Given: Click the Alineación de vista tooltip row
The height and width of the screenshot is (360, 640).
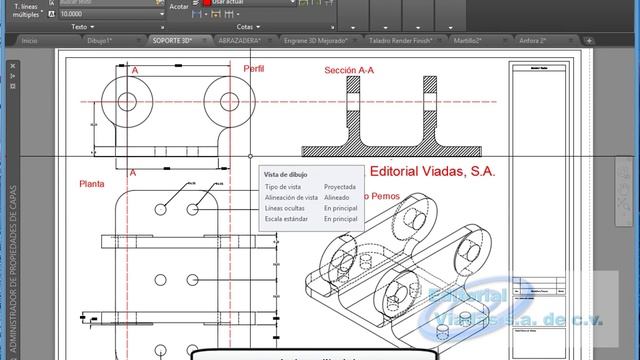Looking at the screenshot, I should click(311, 198).
